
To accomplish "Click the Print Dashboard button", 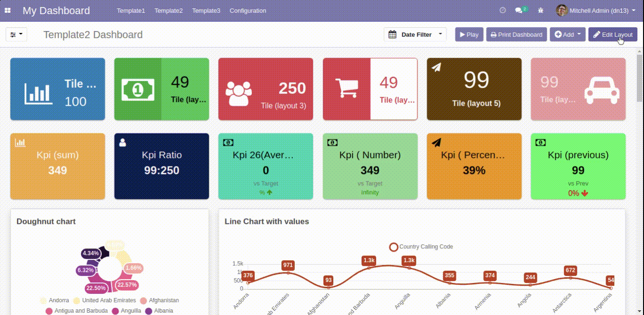I will (x=516, y=34).
